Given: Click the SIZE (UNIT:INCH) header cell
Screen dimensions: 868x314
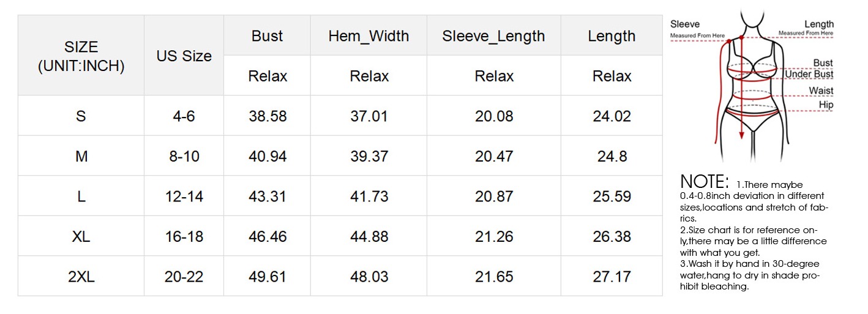Looking at the screenshot, I should [x=81, y=56].
